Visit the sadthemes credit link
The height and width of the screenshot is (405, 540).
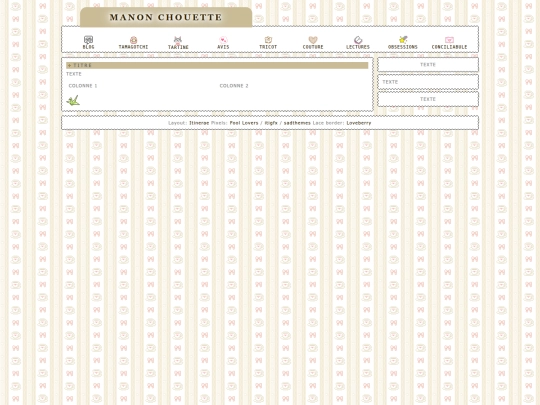297,123
